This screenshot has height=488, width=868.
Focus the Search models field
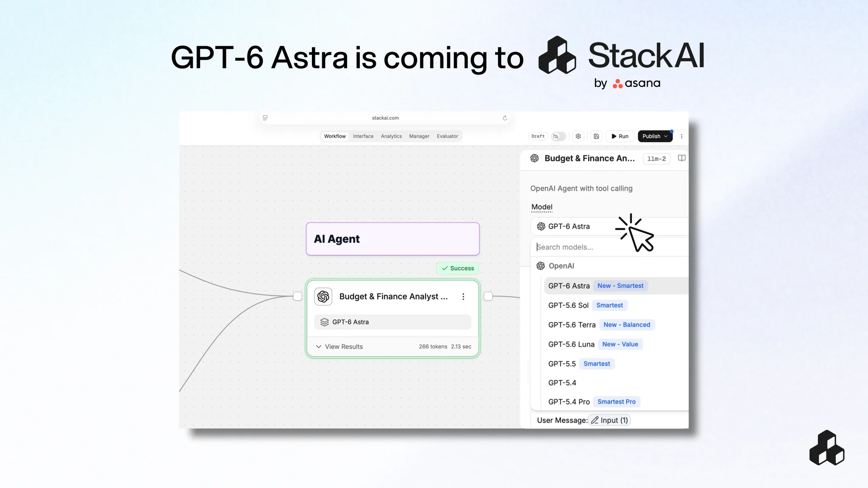point(609,247)
